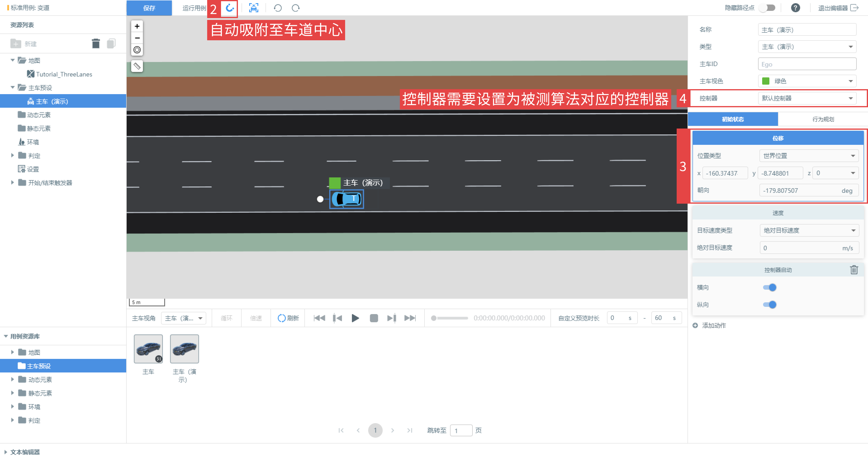Screen dimensions: 868x458
Task: Click the 绝对目标速度 input field
Action: click(809, 248)
